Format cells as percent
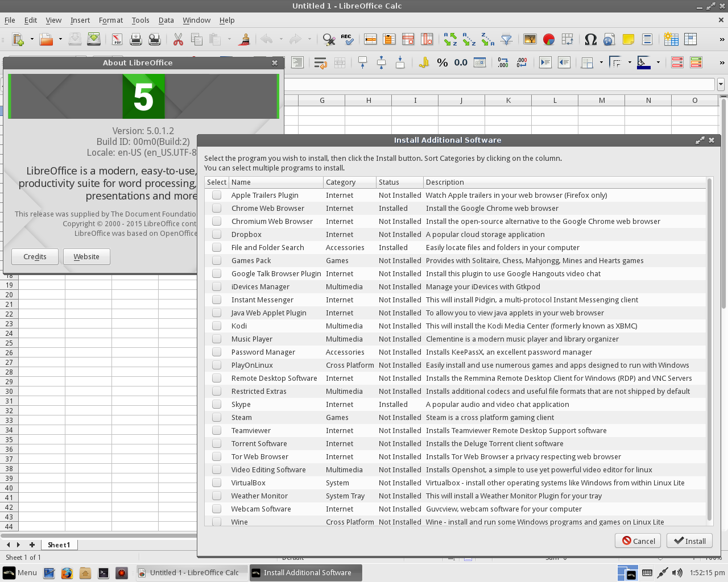This screenshot has height=582, width=728. pyautogui.click(x=442, y=63)
